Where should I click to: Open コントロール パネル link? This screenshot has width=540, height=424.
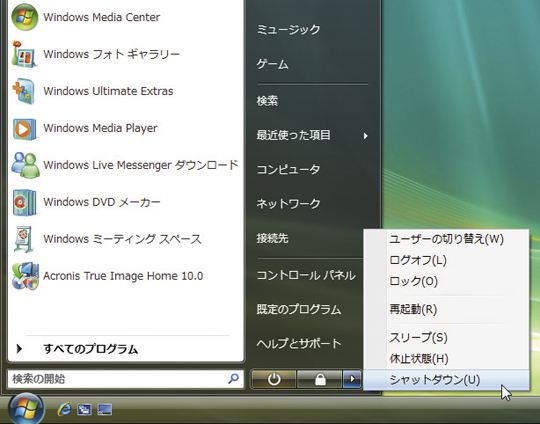(306, 275)
